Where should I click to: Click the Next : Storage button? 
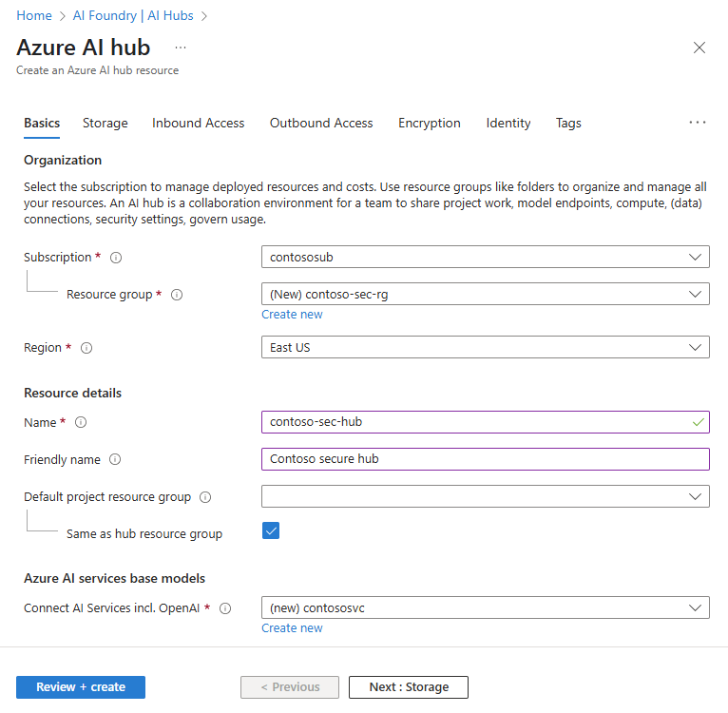click(x=409, y=687)
